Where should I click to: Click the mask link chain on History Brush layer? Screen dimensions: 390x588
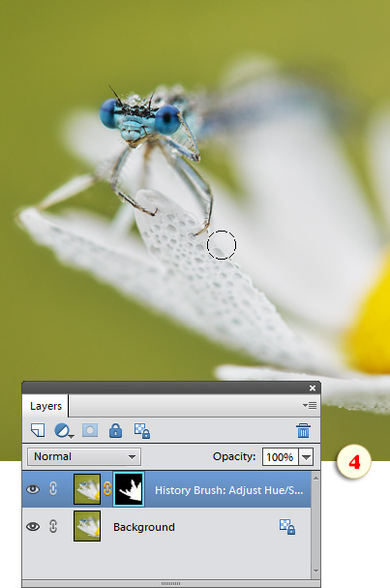coord(107,489)
